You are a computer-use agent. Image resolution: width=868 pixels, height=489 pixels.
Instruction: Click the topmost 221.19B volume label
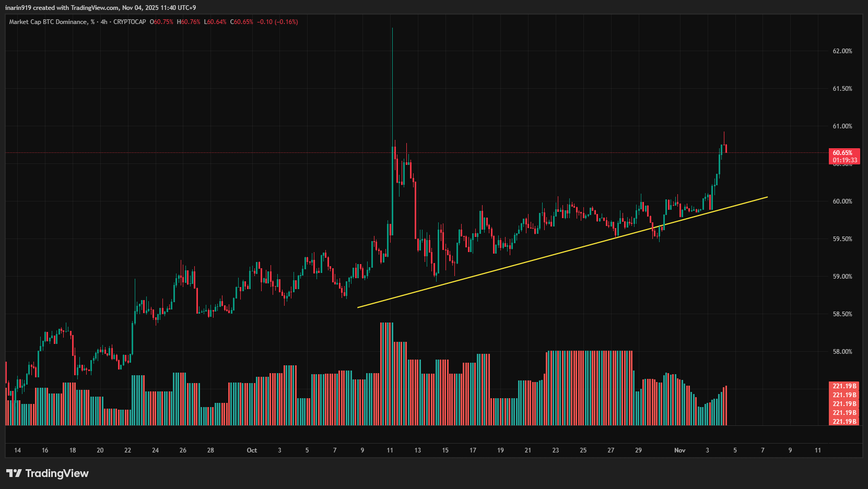[844, 386]
